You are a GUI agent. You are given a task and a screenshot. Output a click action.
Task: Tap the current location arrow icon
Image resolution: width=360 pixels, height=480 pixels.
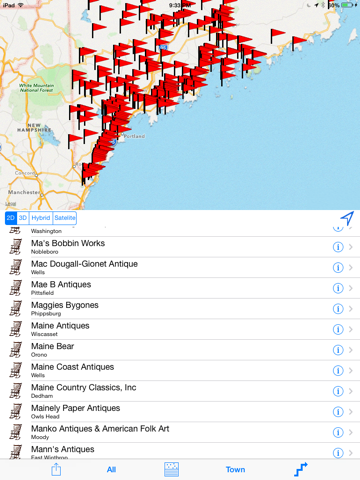point(347,218)
